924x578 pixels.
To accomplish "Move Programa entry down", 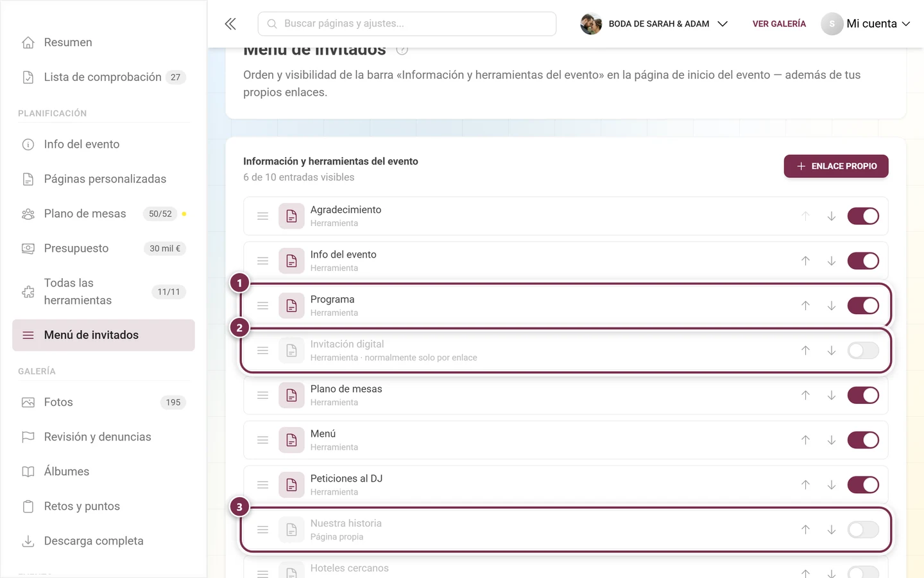I will pos(831,306).
